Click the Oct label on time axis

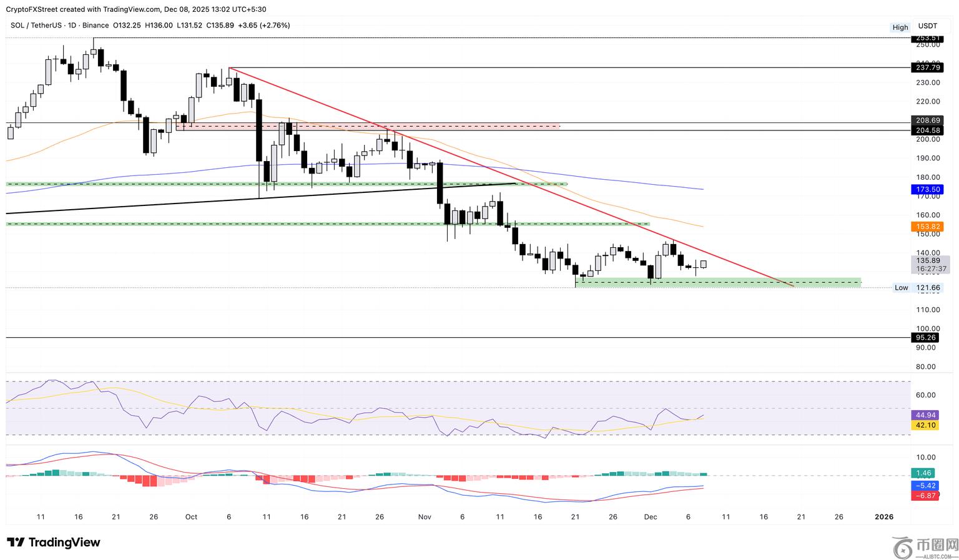[191, 517]
